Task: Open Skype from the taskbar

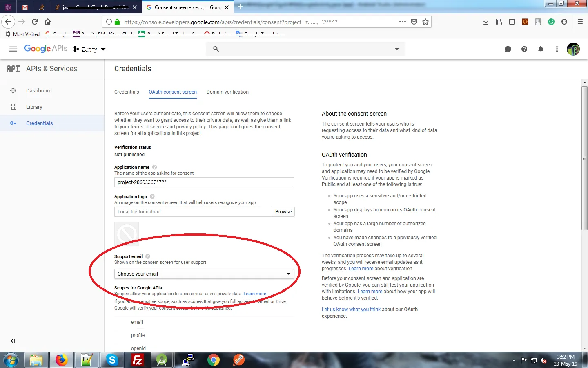Action: [112, 360]
